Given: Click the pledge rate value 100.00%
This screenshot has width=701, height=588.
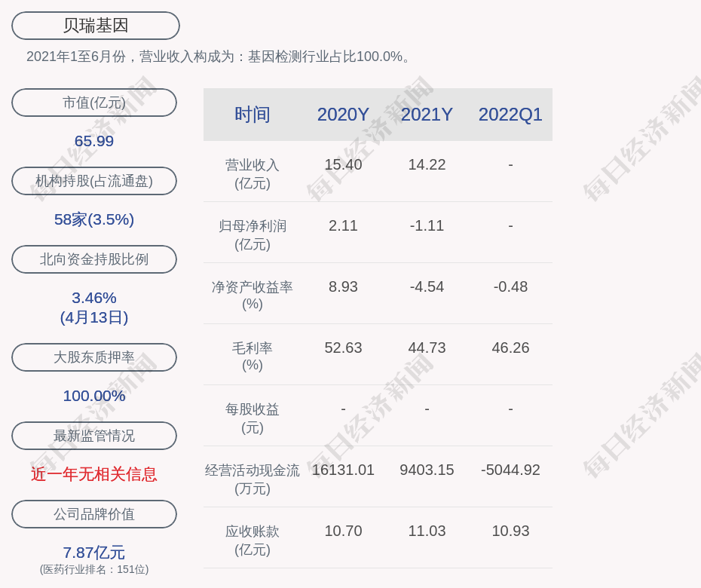Looking at the screenshot, I should coord(94,395).
